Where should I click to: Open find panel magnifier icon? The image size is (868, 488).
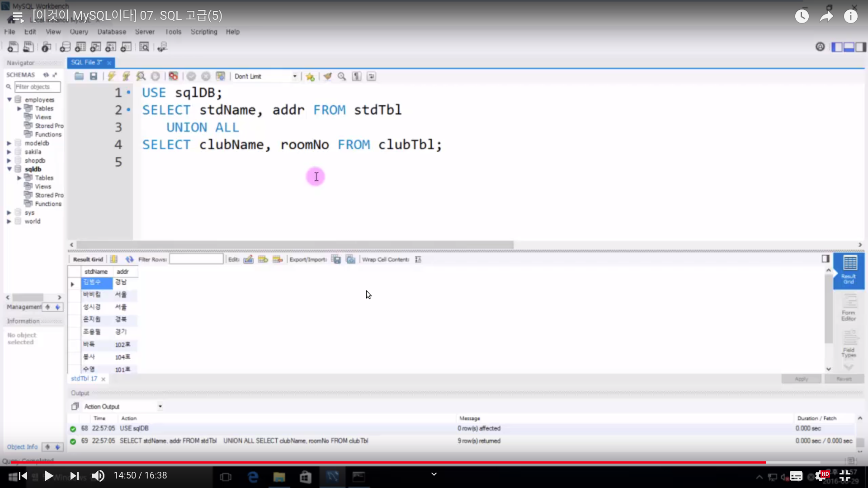pyautogui.click(x=342, y=76)
